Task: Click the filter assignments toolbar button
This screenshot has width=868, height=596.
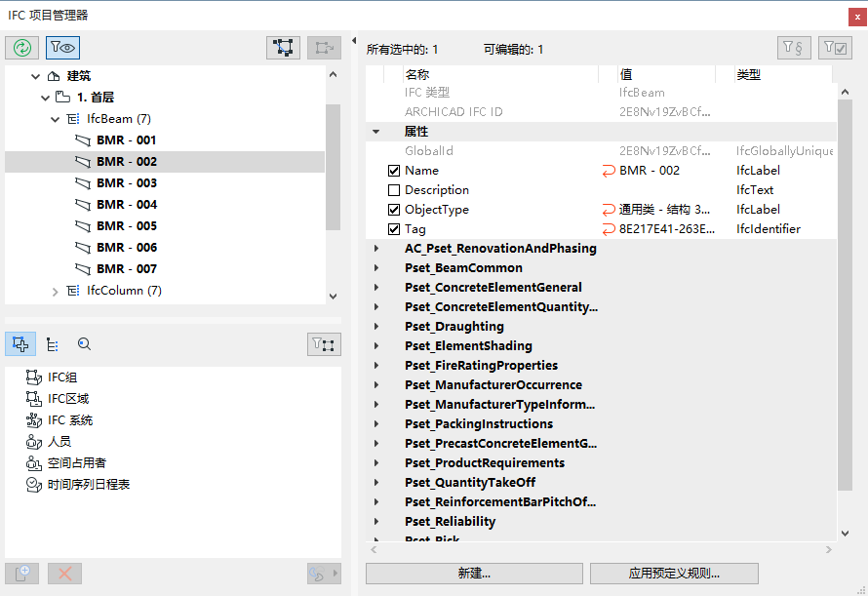Action: tap(324, 344)
